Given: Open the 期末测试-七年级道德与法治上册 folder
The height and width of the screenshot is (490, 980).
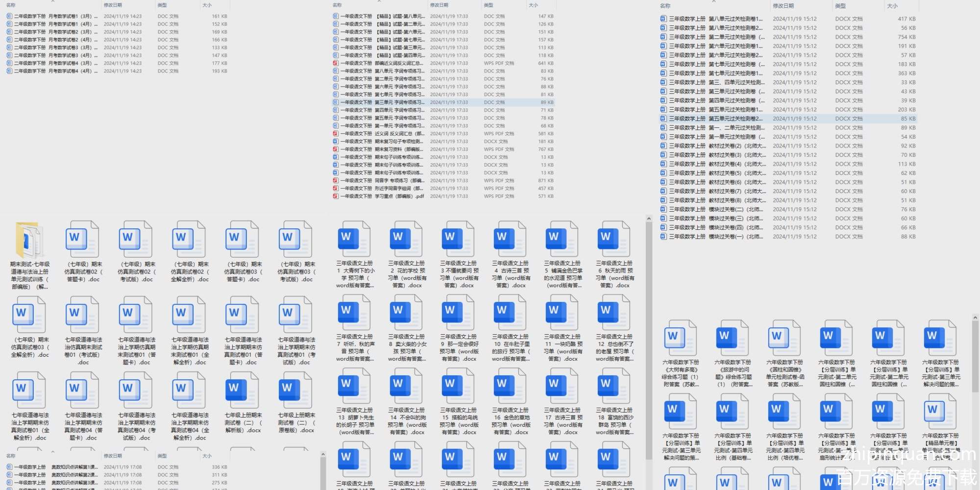Looking at the screenshot, I should [x=29, y=240].
